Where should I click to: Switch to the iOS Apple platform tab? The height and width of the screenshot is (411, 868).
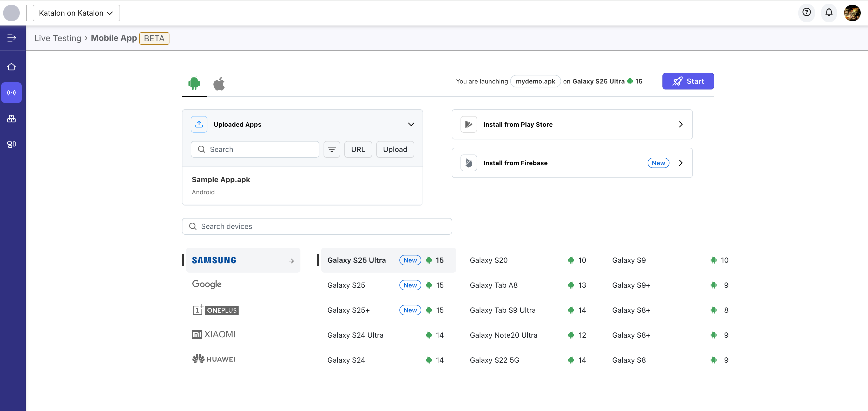pos(219,84)
